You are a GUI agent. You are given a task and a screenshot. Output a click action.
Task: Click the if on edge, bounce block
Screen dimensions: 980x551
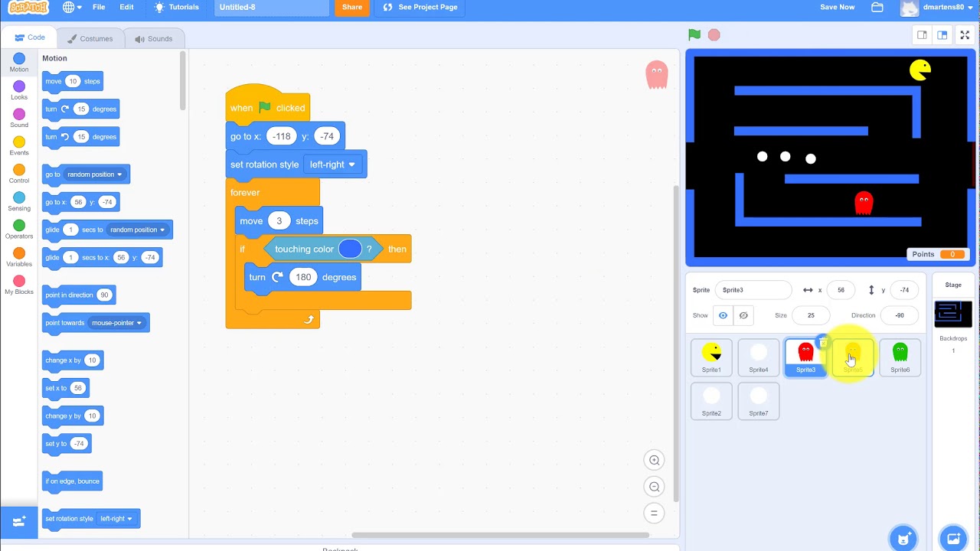(x=72, y=481)
